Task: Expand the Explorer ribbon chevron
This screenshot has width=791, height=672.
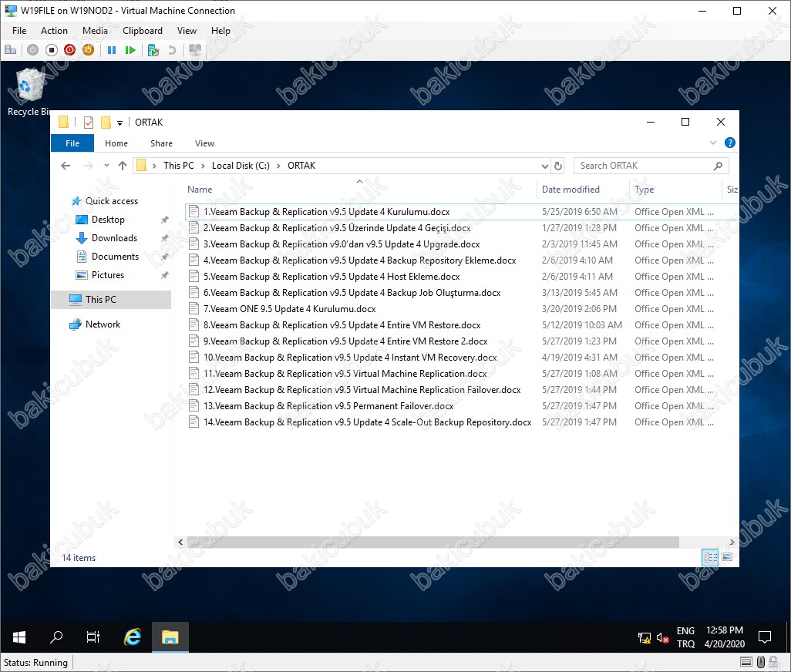Action: click(713, 143)
